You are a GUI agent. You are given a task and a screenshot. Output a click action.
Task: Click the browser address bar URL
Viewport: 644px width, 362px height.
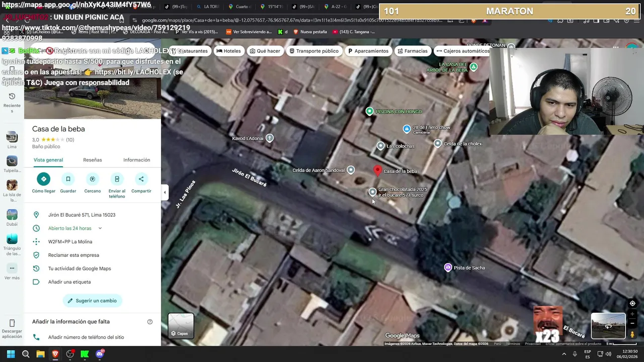coord(292,21)
